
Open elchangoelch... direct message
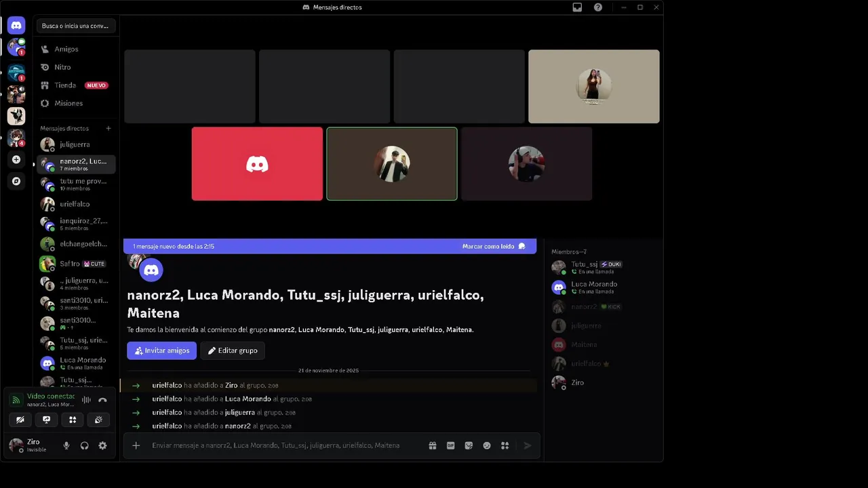point(76,244)
